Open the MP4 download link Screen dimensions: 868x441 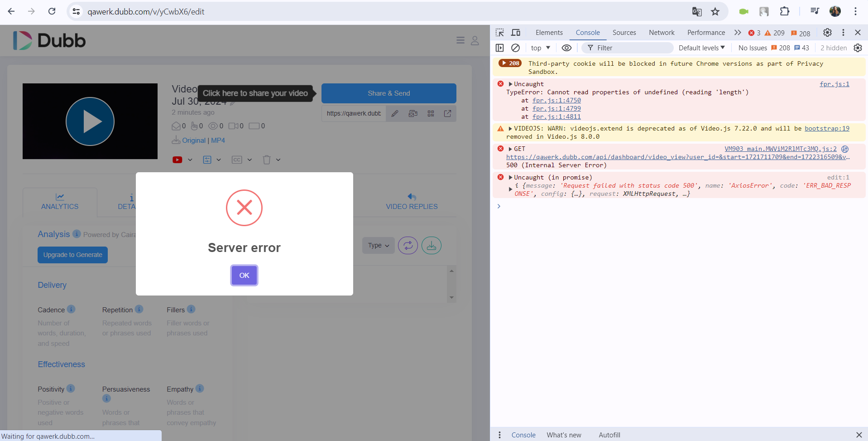[218, 141]
